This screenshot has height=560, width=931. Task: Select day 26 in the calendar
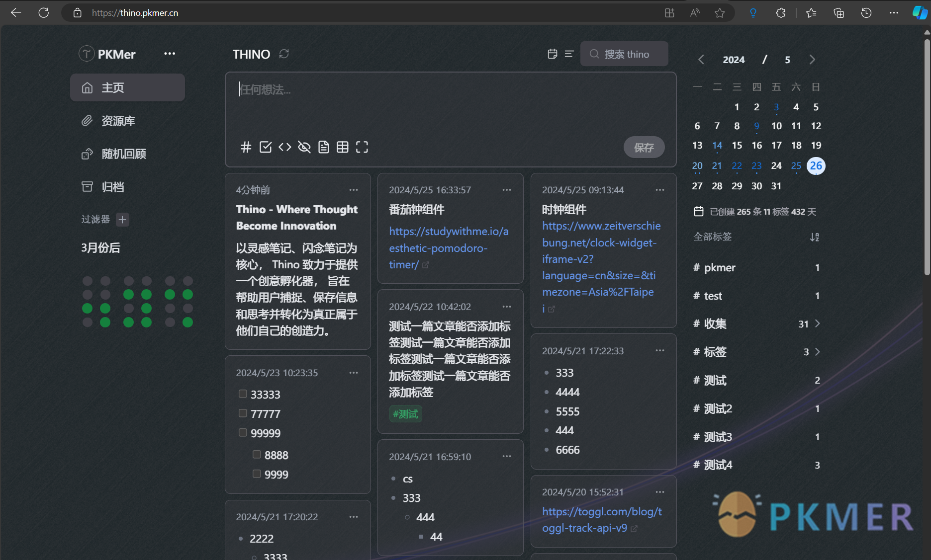click(816, 166)
